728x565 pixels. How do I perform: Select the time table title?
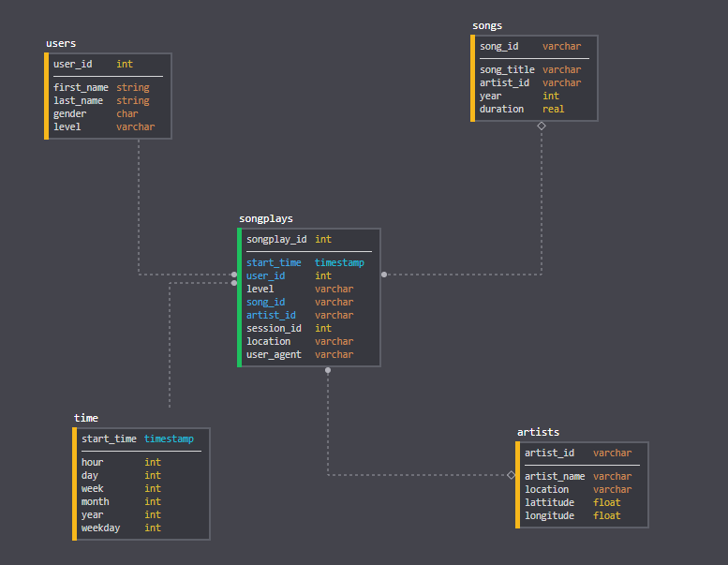click(86, 418)
